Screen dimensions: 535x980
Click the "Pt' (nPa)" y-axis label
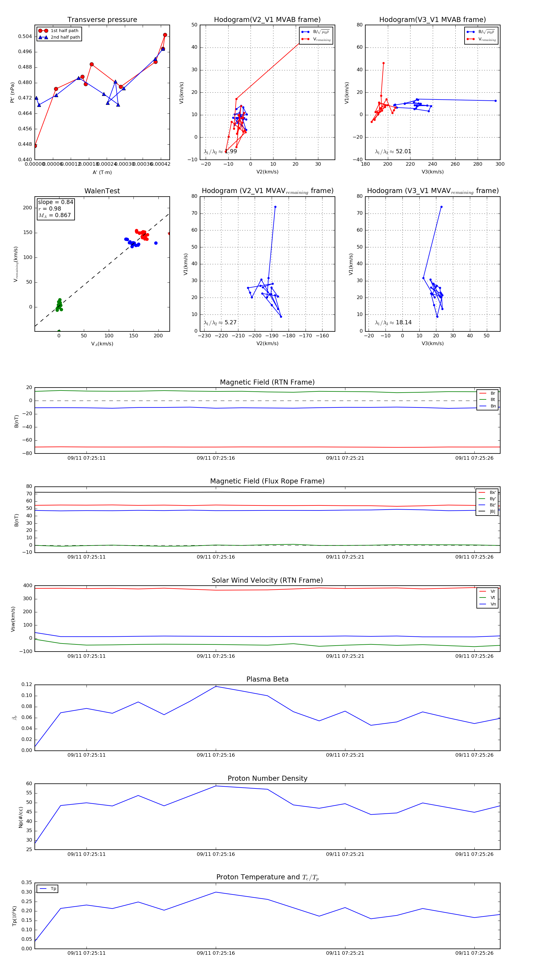tap(12, 92)
